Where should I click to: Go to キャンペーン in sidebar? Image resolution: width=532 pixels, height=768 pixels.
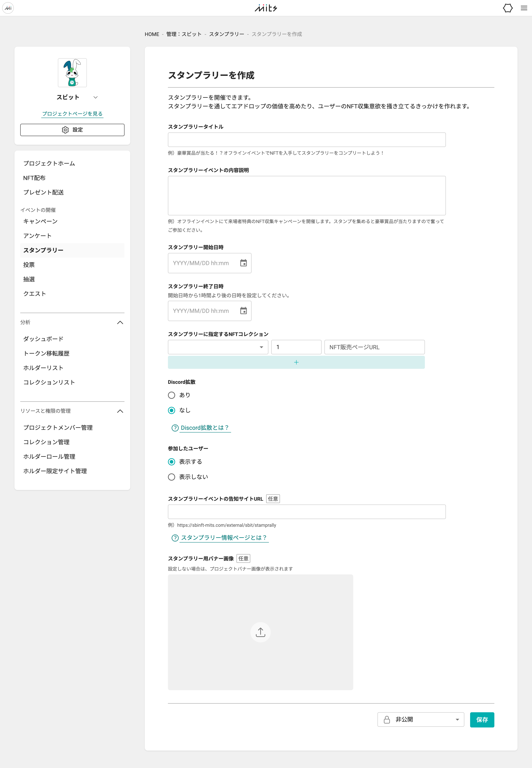tap(40, 221)
